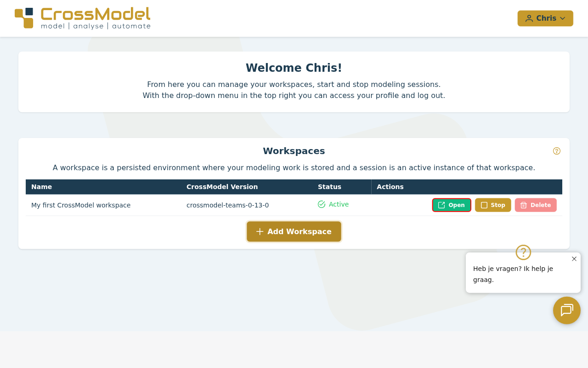This screenshot has height=368, width=588.
Task: Click the crossmodel-teams-0-13-0 version cell
Action: pos(227,205)
